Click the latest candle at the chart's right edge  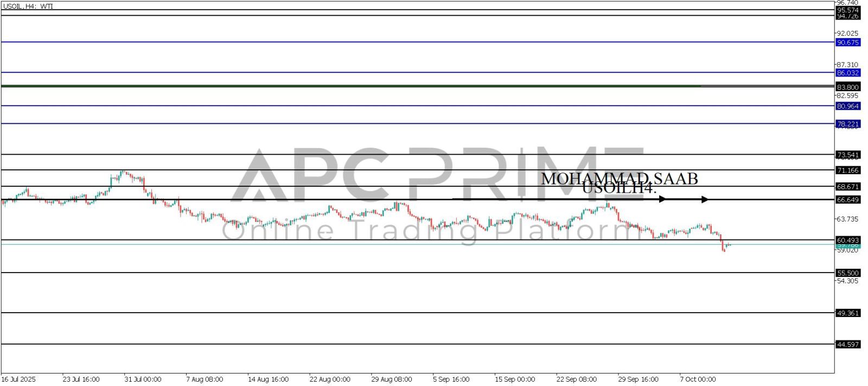pos(730,245)
